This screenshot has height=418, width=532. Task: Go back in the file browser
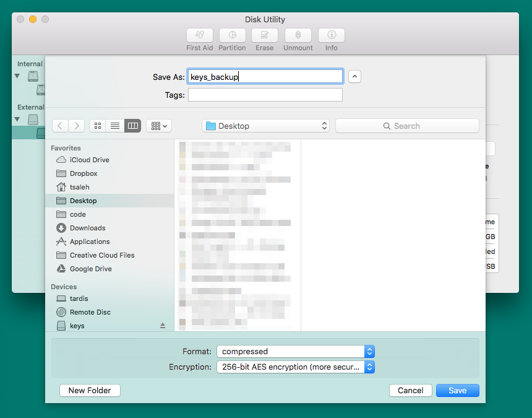pyautogui.click(x=60, y=126)
